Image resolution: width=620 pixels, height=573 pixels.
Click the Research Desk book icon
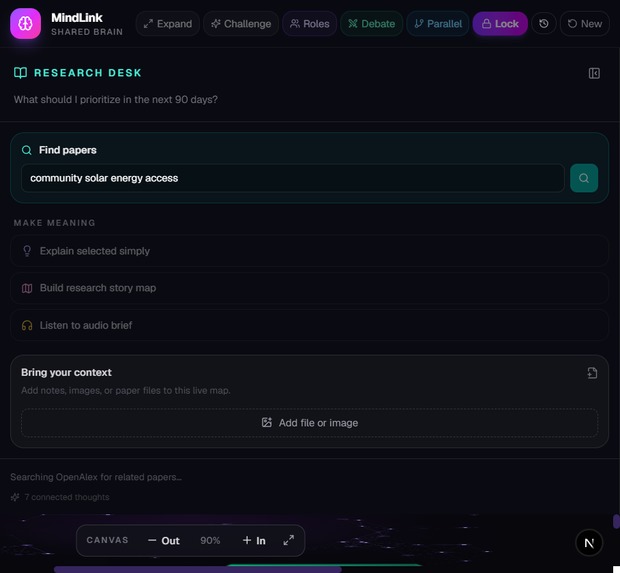click(21, 73)
